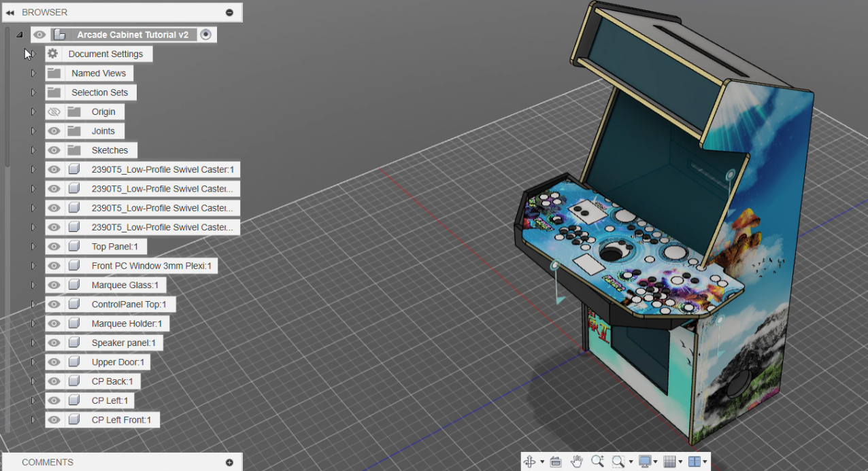Viewport: 868px width, 471px height.
Task: Click the Browser panel vertical scrollbar
Action: (7, 97)
